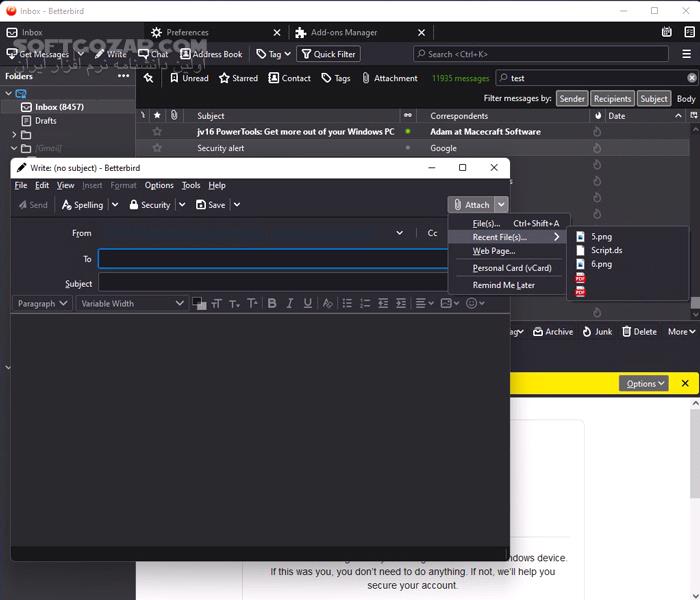The height and width of the screenshot is (600, 700).
Task: Star the Security alert message
Action: [x=157, y=148]
